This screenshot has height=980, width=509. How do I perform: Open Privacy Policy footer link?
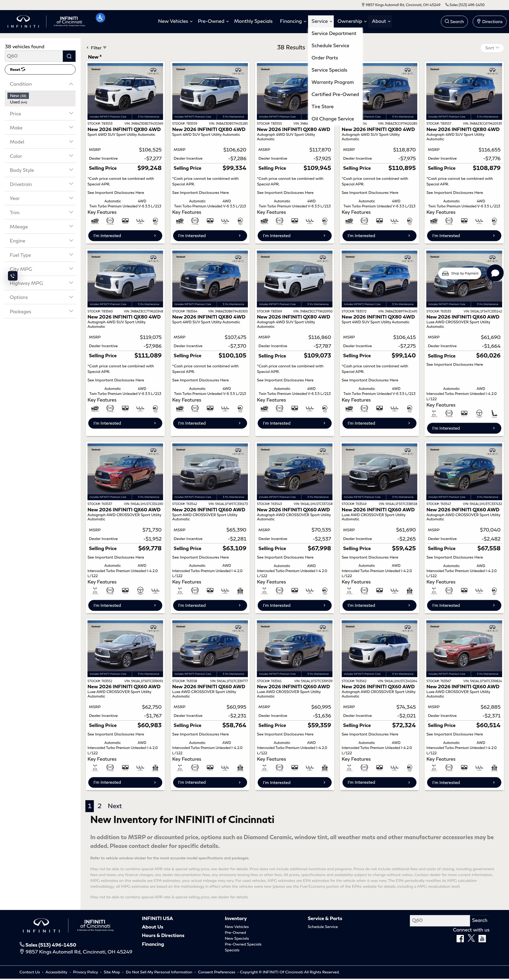(86, 972)
